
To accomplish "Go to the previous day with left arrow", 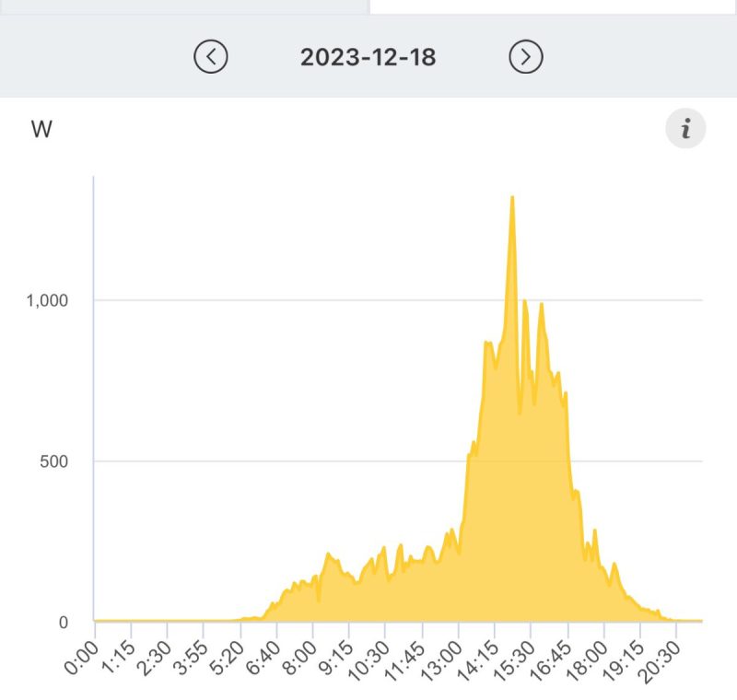I will [211, 57].
